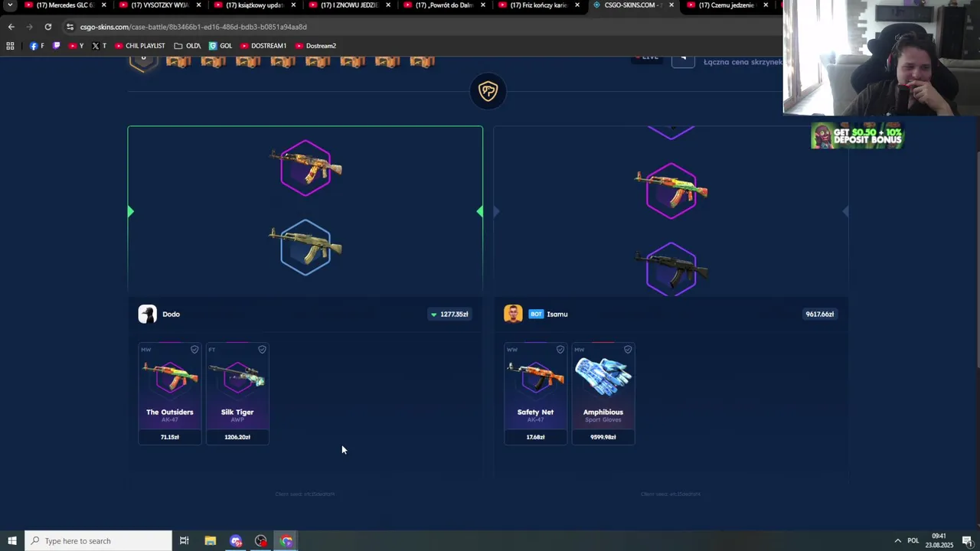Click Dodo's total value 1277.35zł
Viewport: 980px width, 551px height.
click(x=449, y=314)
